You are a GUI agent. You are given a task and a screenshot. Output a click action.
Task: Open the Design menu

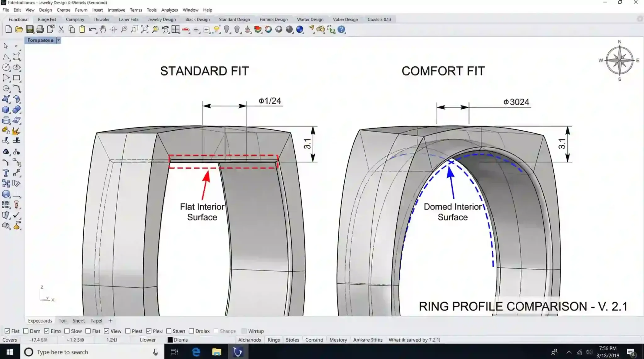45,10
